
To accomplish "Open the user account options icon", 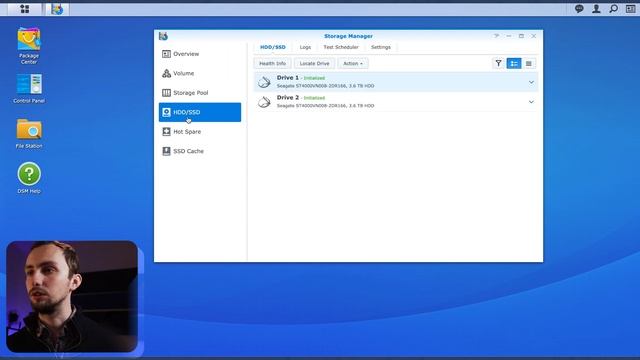I will click(x=596, y=9).
